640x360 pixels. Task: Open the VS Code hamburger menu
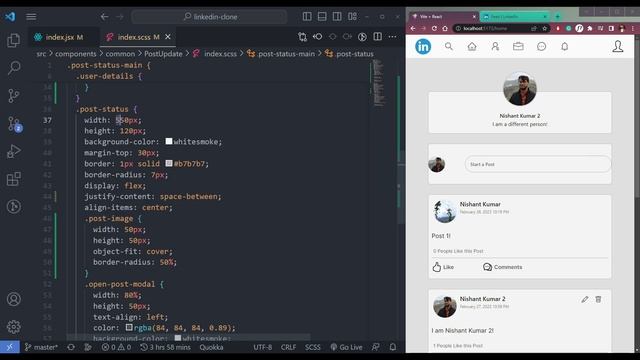pos(31,17)
